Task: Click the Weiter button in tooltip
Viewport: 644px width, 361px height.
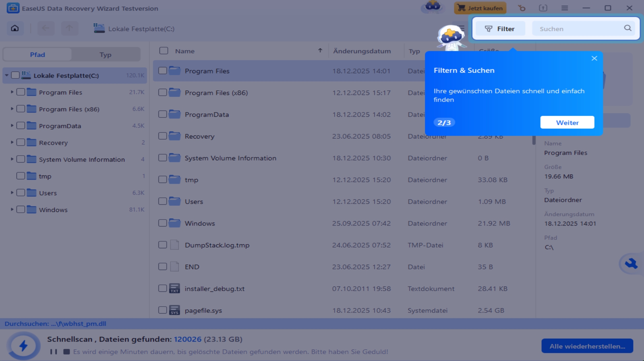Action: click(x=567, y=123)
